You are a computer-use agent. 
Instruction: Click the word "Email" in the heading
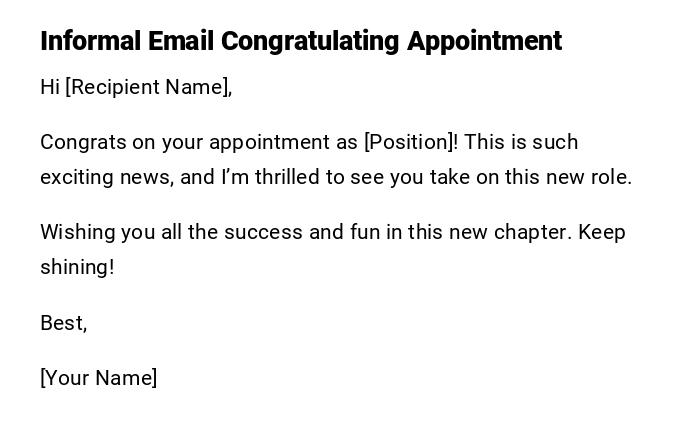182,41
